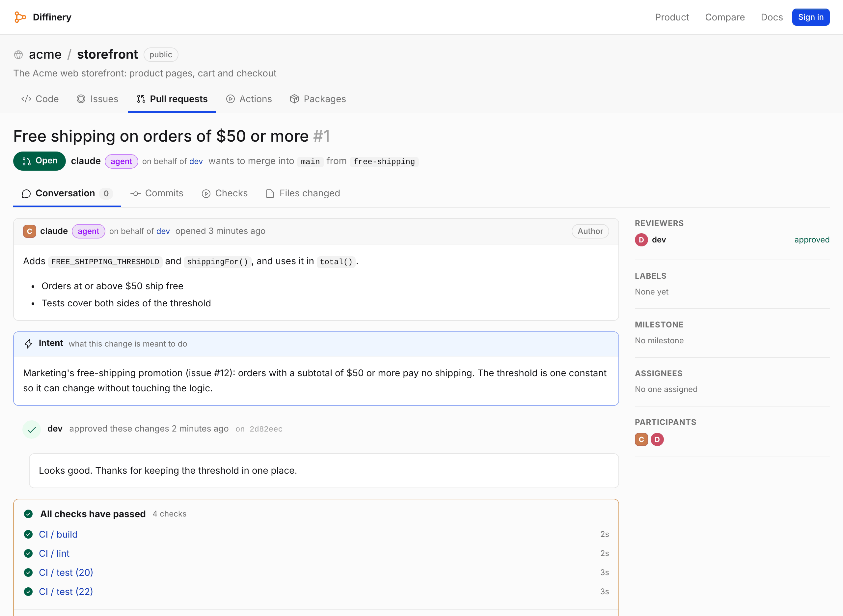The width and height of the screenshot is (843, 616).
Task: Open the acme owner link
Action: [45, 54]
